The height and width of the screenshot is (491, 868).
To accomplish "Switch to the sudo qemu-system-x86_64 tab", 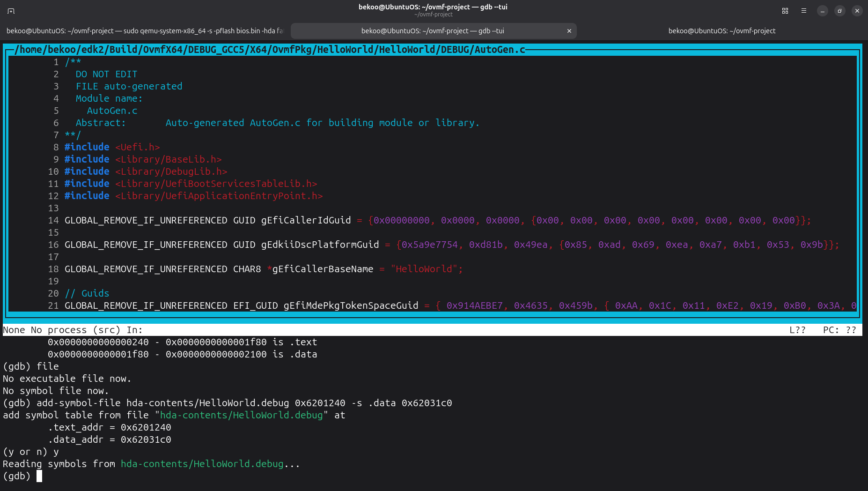I will pos(145,31).
